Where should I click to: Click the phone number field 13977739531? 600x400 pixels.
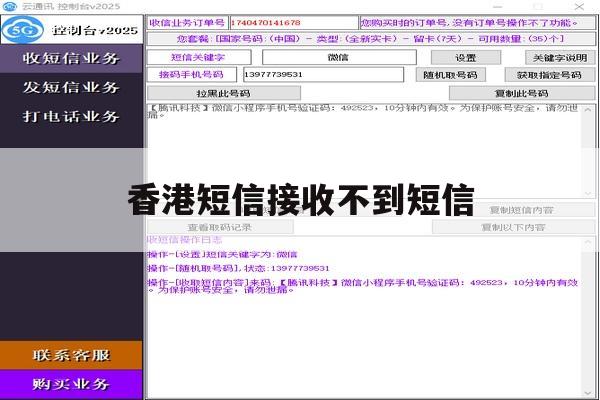point(323,75)
